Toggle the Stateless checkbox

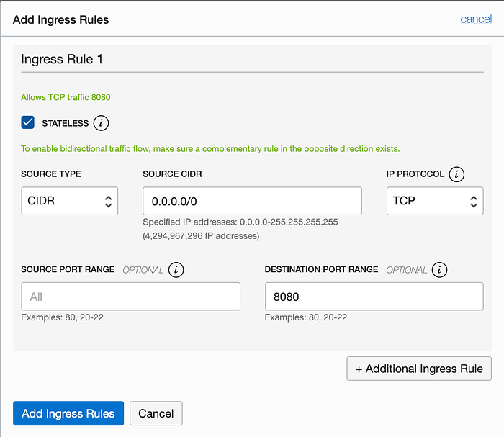click(x=28, y=122)
